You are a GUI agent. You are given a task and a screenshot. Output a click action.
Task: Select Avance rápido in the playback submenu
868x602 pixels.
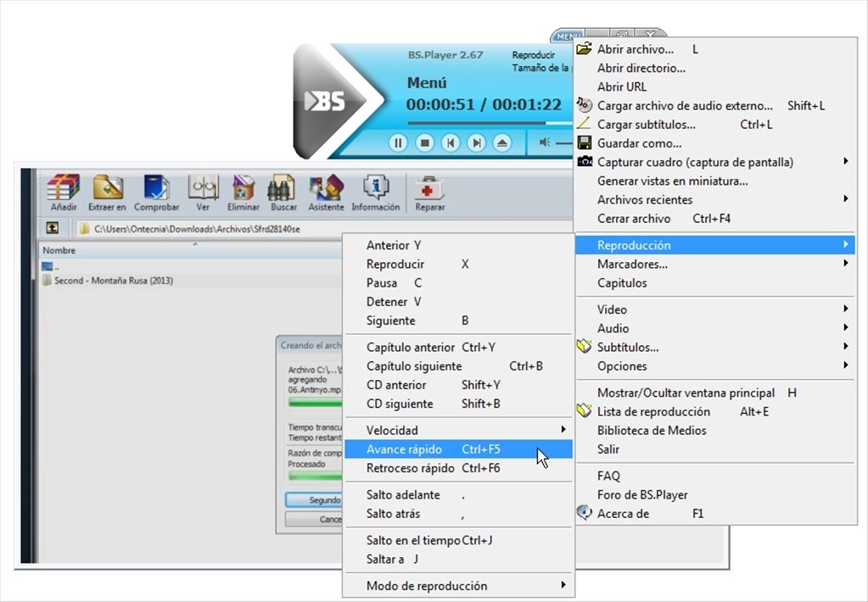(458, 449)
